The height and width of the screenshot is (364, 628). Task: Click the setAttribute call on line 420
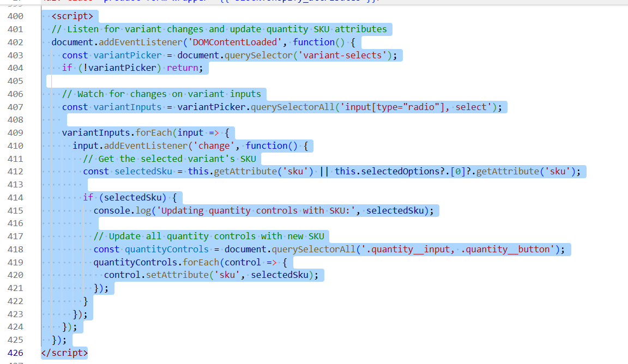tap(167, 275)
